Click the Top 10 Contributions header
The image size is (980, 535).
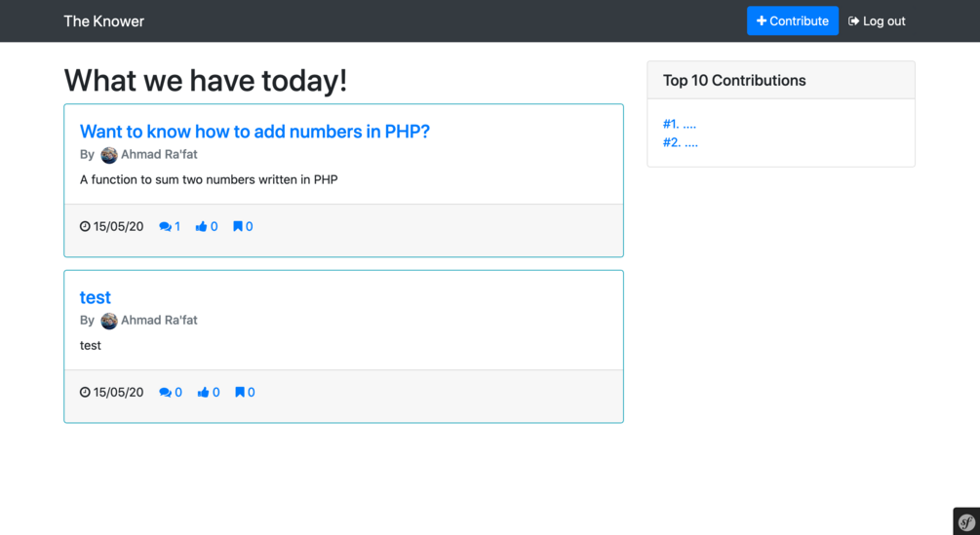pyautogui.click(x=734, y=81)
